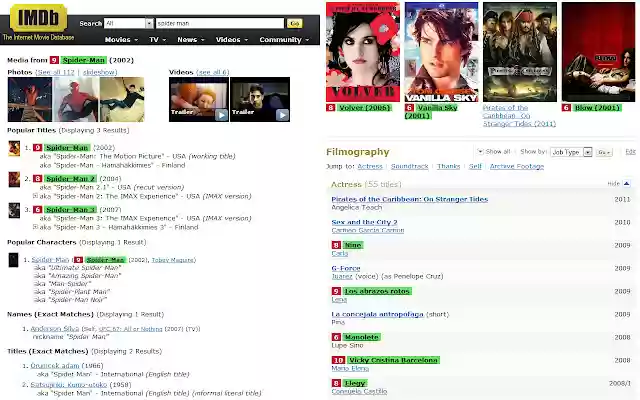This screenshot has height=400, width=640.
Task: Open the 'Nine' filmography entry
Action: [353, 245]
